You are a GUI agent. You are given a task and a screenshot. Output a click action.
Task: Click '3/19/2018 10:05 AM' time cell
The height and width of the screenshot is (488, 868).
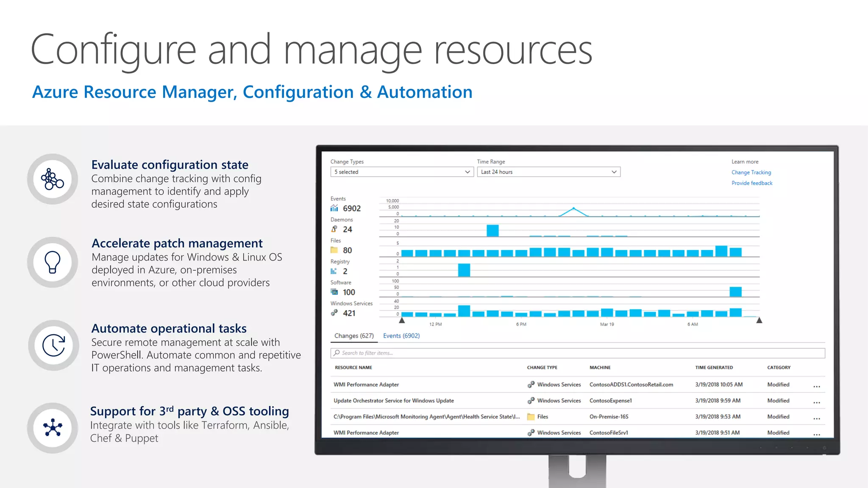coord(719,385)
